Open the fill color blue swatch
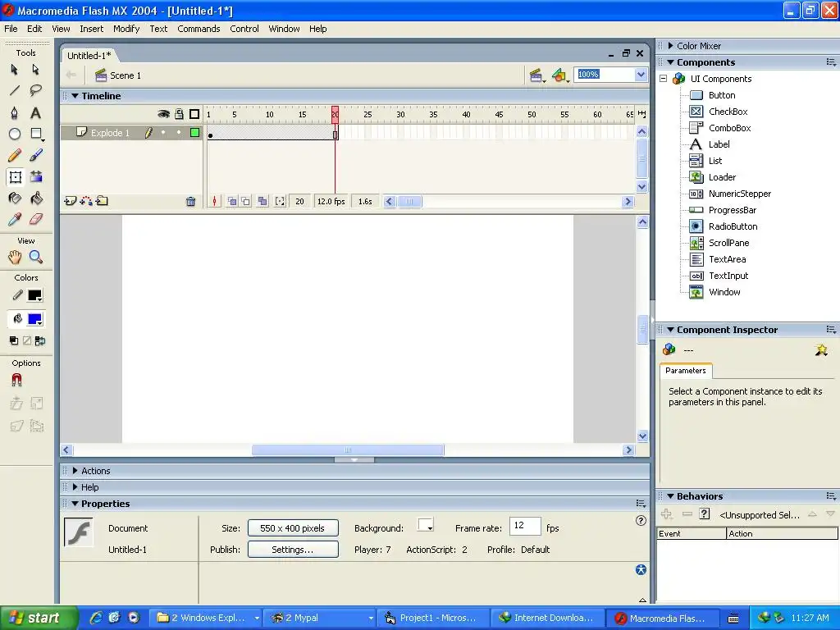Image resolution: width=840 pixels, height=630 pixels. 34,319
